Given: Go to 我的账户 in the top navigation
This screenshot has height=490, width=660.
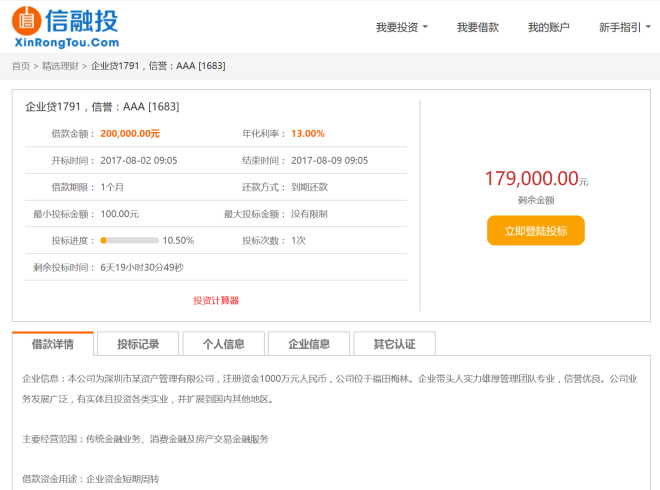Looking at the screenshot, I should [x=548, y=27].
